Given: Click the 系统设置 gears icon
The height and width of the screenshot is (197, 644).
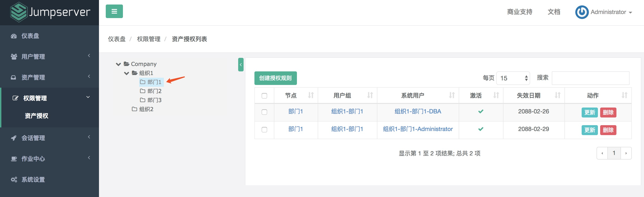Looking at the screenshot, I should [x=14, y=180].
